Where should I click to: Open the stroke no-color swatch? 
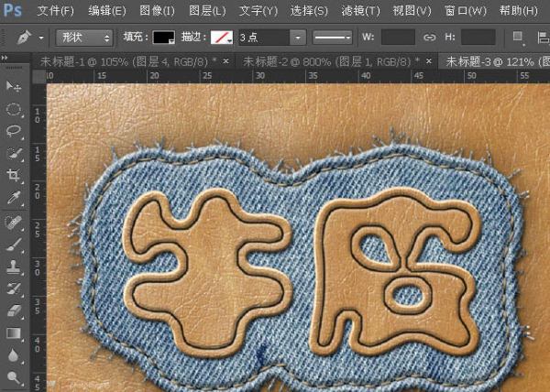[222, 38]
